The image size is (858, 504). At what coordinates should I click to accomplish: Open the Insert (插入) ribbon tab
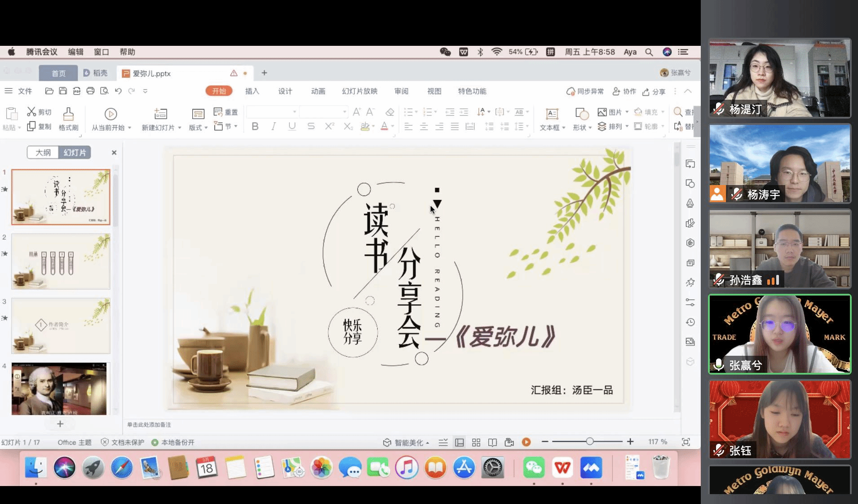[252, 91]
